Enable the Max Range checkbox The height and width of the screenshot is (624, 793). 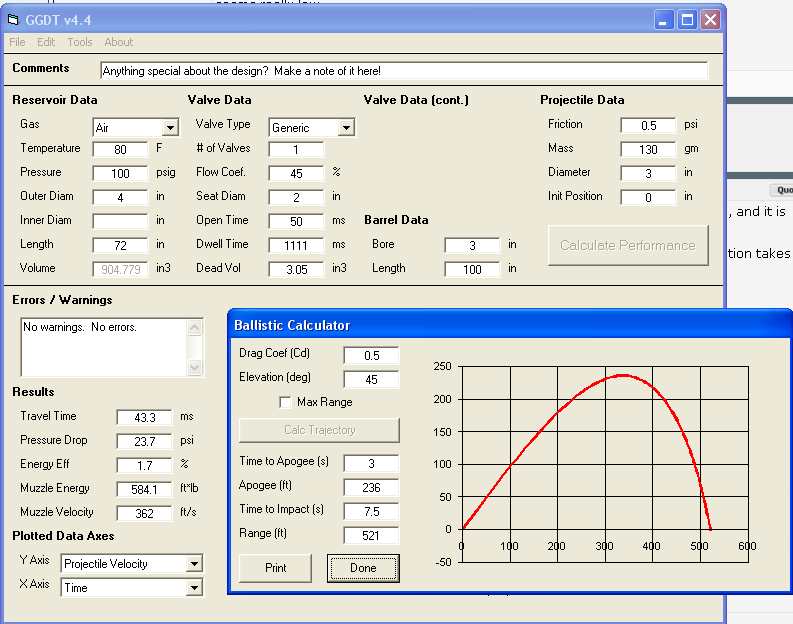[x=285, y=402]
